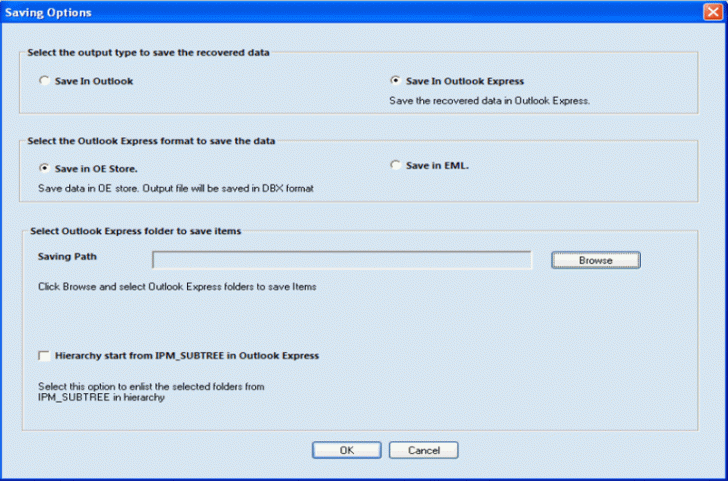This screenshot has height=481, width=728.
Task: Click the Saving Path label
Action: (x=67, y=257)
